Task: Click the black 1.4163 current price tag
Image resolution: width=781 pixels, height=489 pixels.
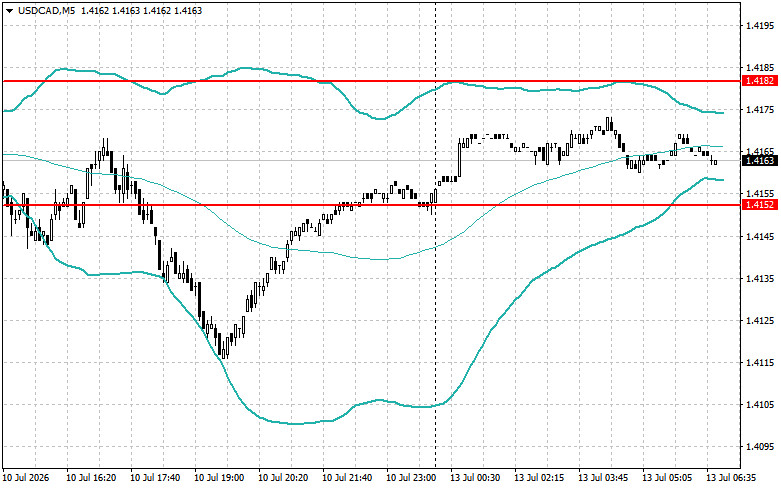Action: 760,160
